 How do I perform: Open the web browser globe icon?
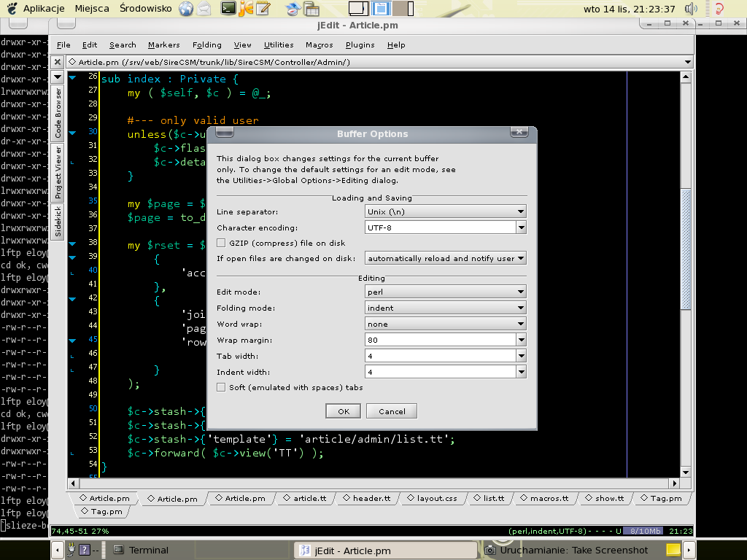coord(186,9)
